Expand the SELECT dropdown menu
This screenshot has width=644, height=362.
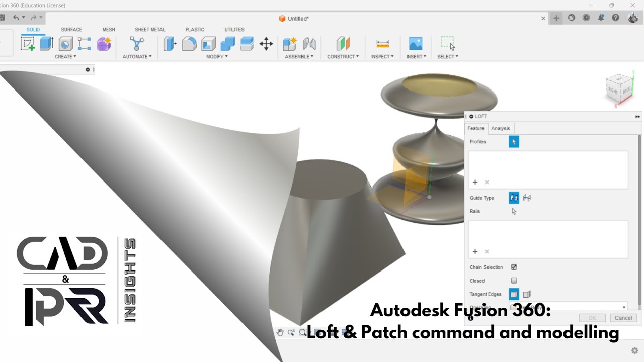(x=448, y=57)
